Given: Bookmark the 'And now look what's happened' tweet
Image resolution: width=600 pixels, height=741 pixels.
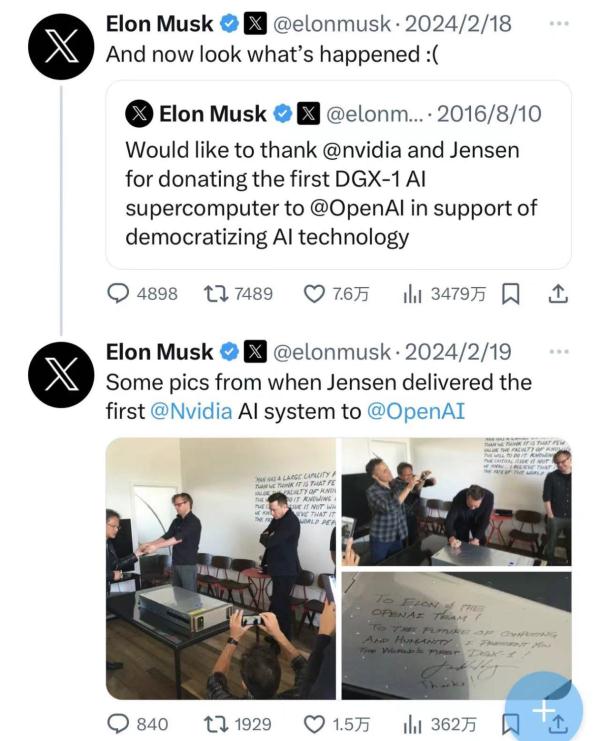Looking at the screenshot, I should pyautogui.click(x=510, y=294).
